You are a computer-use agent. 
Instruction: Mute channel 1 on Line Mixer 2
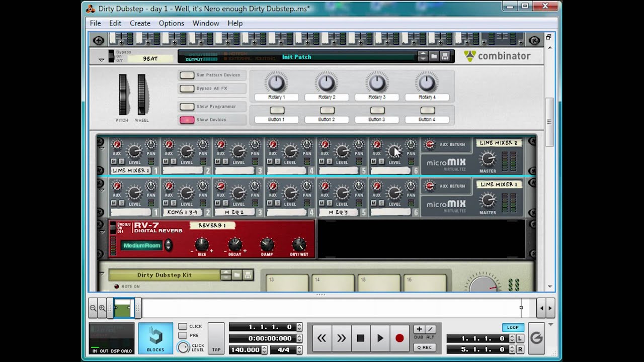114,161
